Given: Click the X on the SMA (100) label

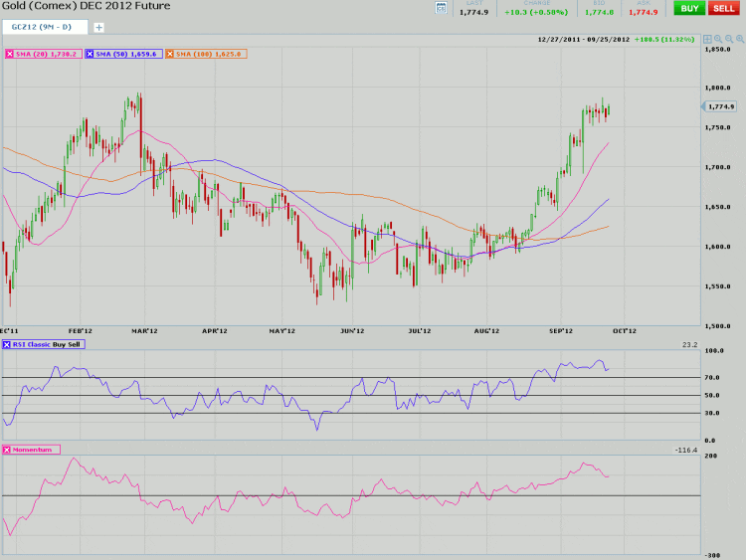Looking at the screenshot, I should (171, 53).
